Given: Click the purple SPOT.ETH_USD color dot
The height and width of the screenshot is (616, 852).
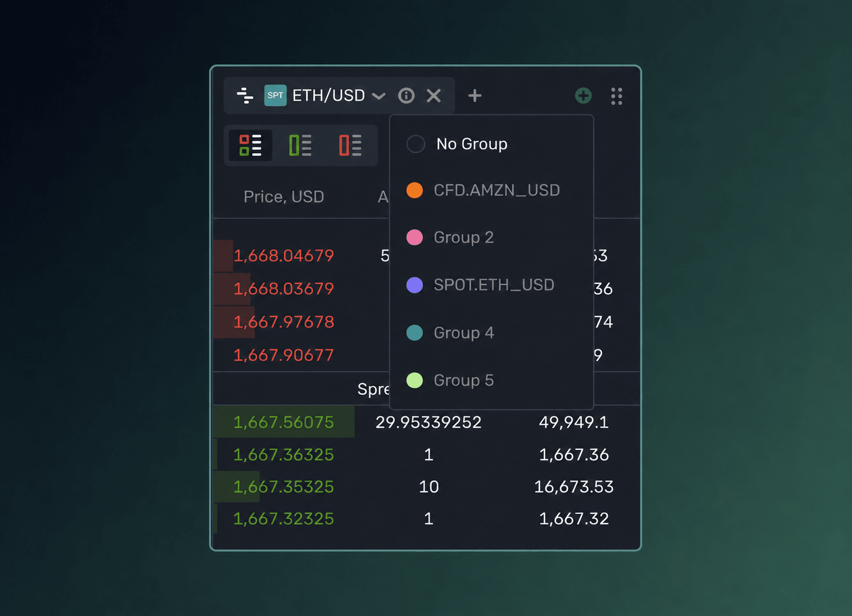Looking at the screenshot, I should [415, 285].
